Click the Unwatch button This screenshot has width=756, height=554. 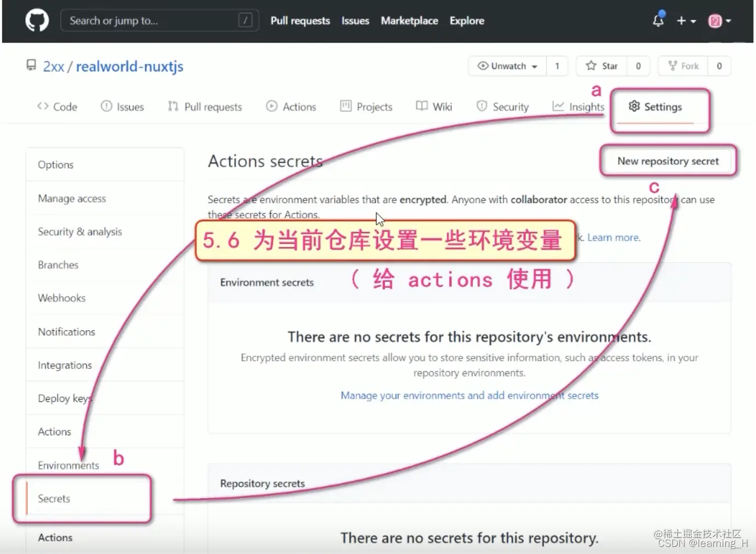pos(507,66)
